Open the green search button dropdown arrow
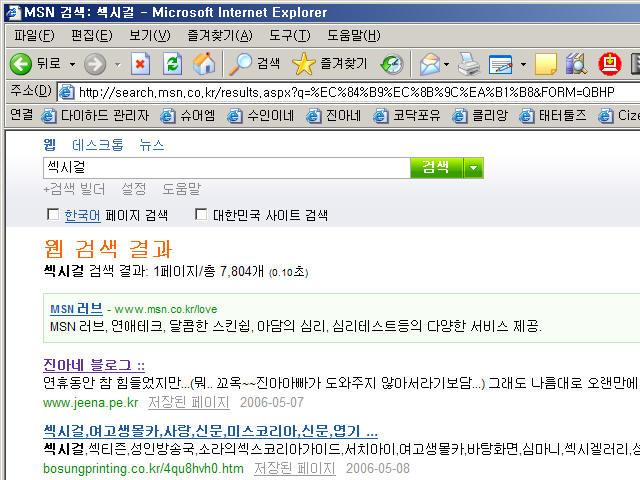 coord(473,167)
